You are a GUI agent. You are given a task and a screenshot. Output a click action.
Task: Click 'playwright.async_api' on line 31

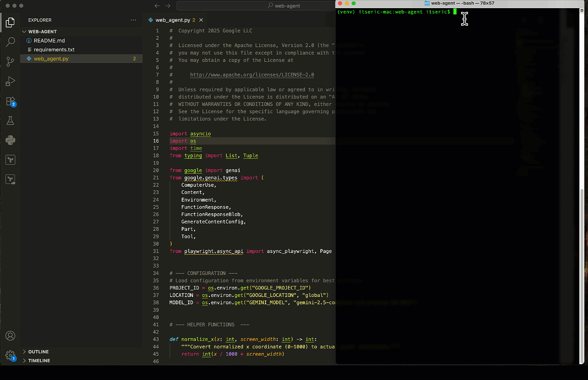(x=214, y=251)
